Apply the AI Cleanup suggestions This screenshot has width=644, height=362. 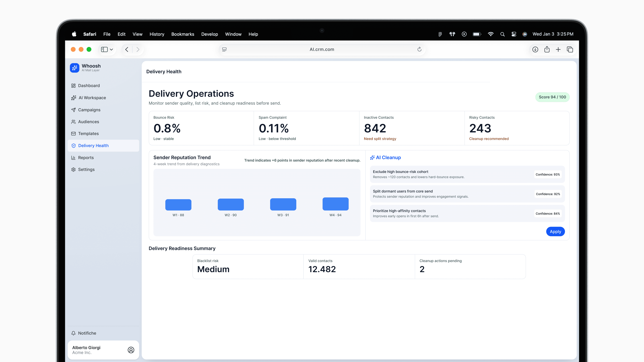555,232
